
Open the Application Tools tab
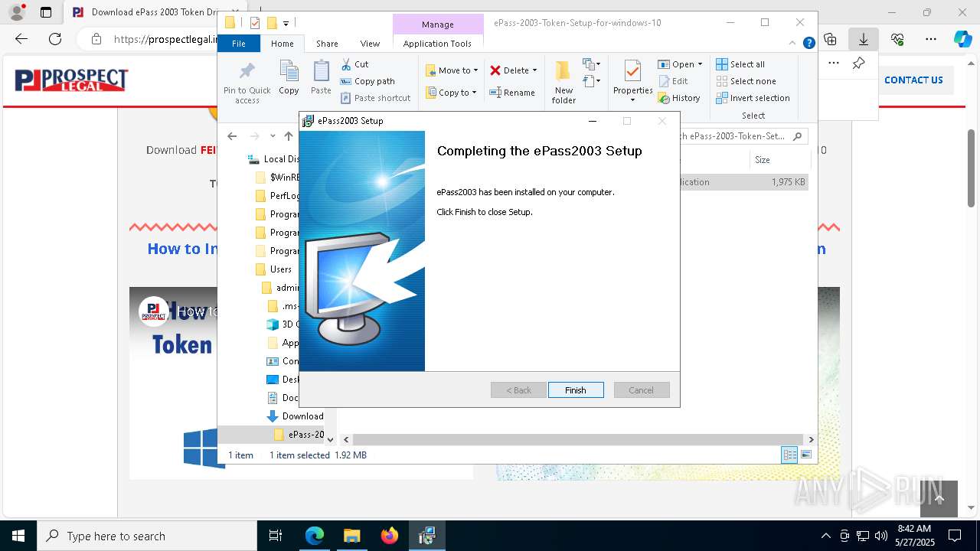(x=437, y=44)
